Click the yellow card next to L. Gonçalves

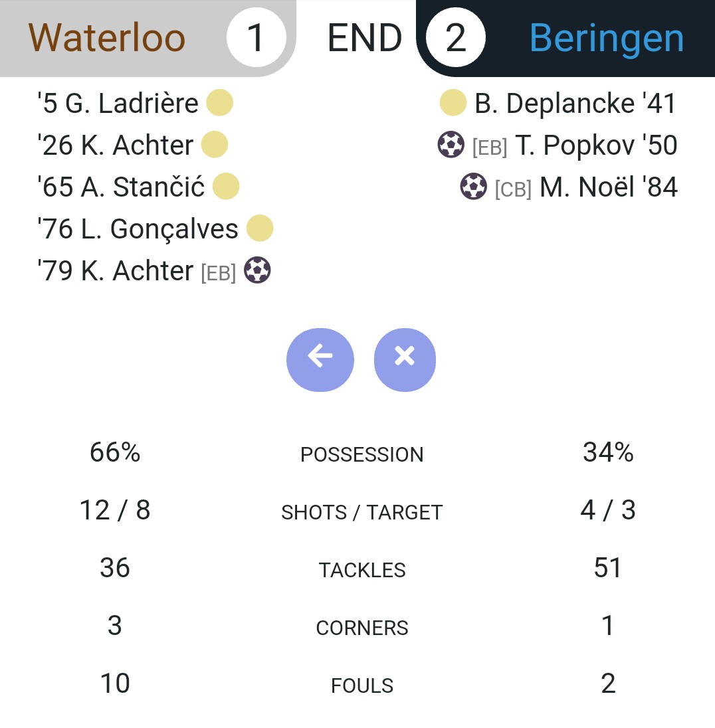259,228
